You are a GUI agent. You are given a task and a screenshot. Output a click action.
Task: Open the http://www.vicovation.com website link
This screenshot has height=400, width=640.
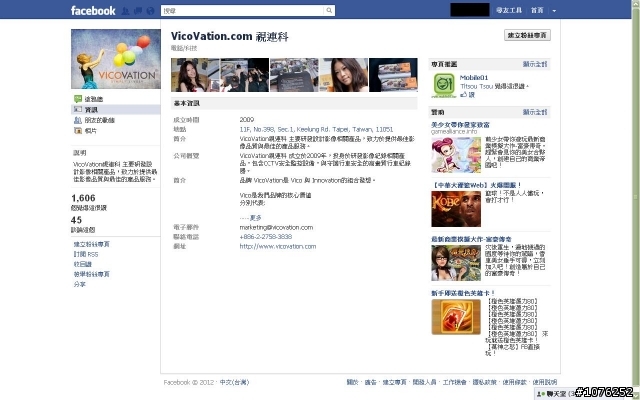tap(278, 247)
